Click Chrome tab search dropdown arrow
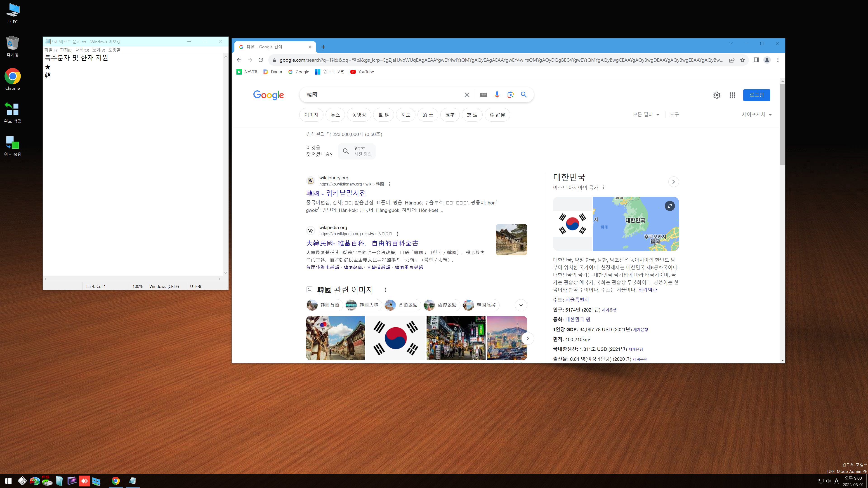Viewport: 868px width, 488px height. (731, 43)
